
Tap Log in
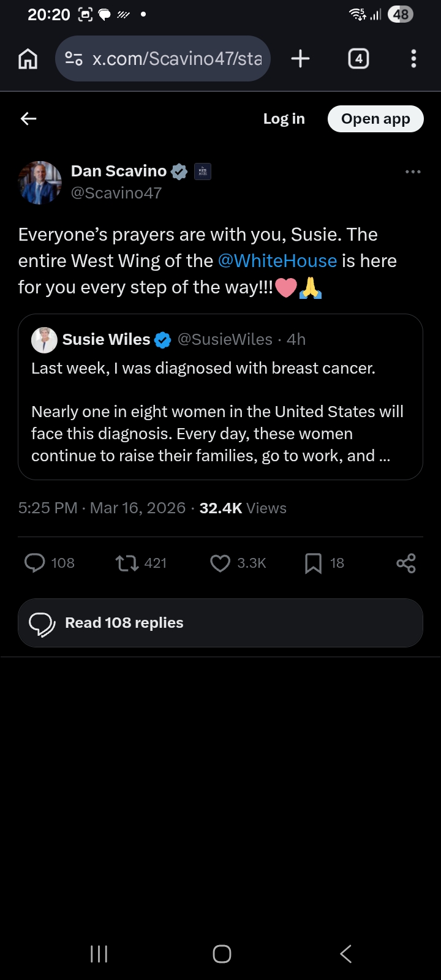click(x=284, y=119)
